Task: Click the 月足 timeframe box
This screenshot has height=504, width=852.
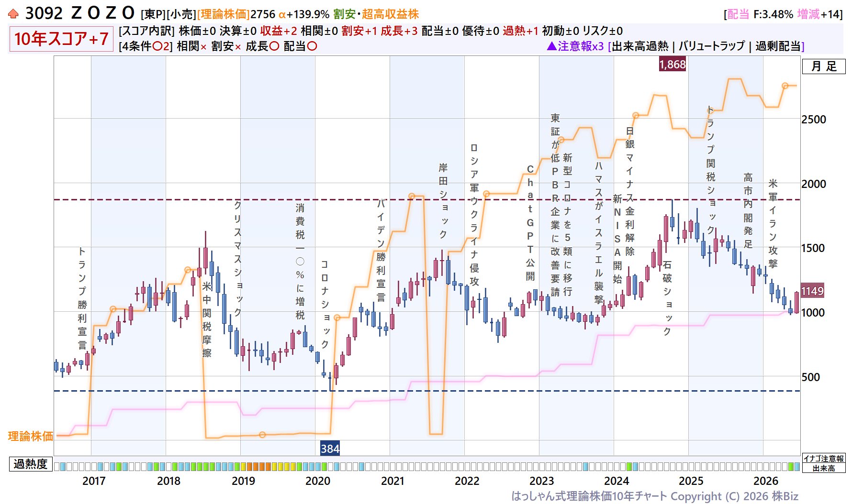Action: click(x=824, y=66)
